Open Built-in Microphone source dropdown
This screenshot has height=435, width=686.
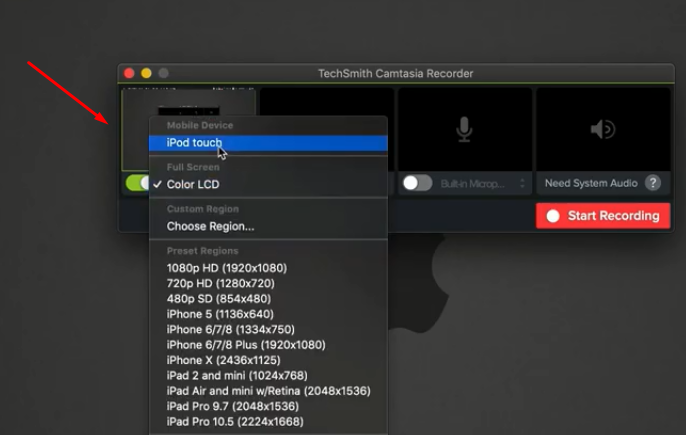pos(483,184)
